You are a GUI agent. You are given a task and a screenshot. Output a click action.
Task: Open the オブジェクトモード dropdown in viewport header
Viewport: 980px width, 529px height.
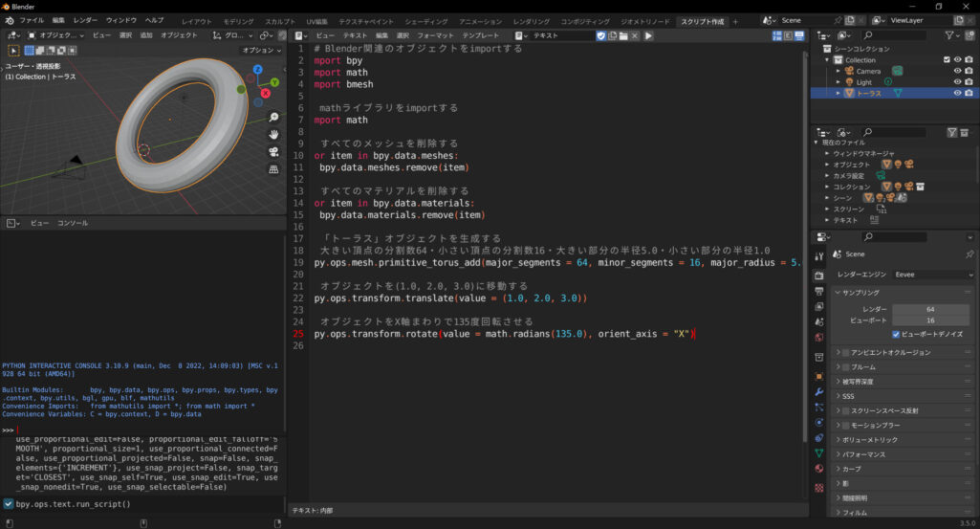55,35
